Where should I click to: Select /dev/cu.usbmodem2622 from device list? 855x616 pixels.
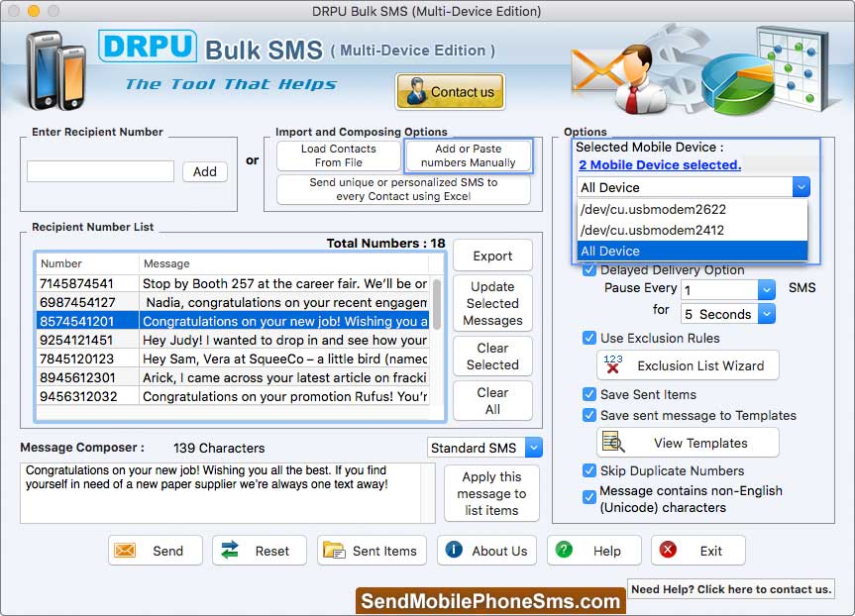[692, 209]
